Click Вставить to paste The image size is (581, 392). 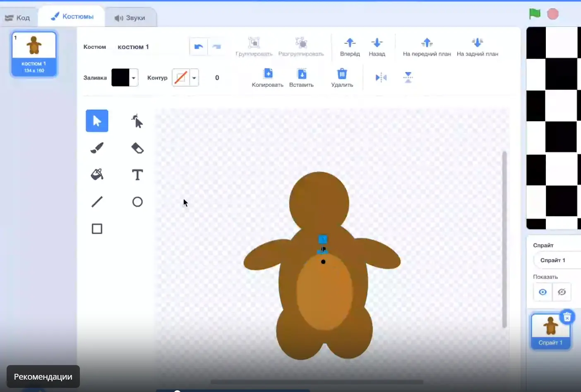coord(301,78)
